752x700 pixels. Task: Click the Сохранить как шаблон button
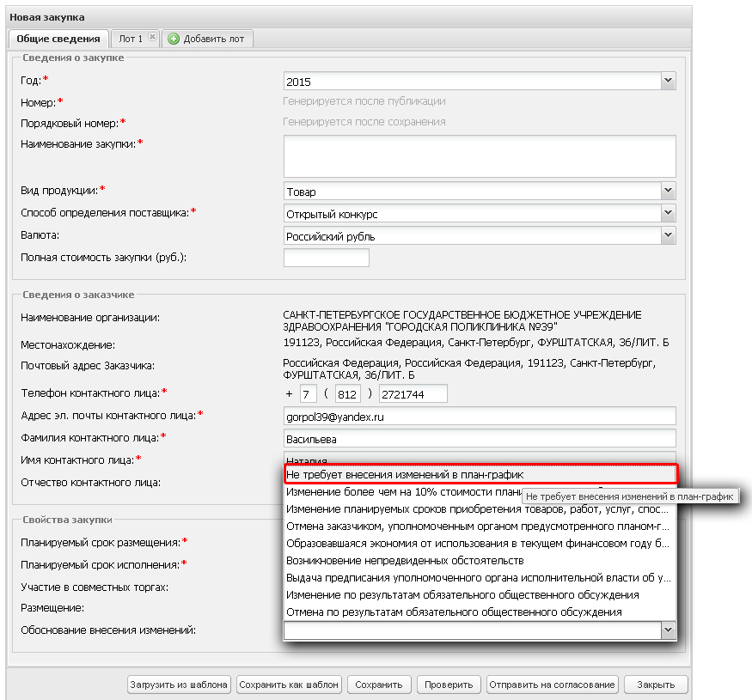click(289, 685)
